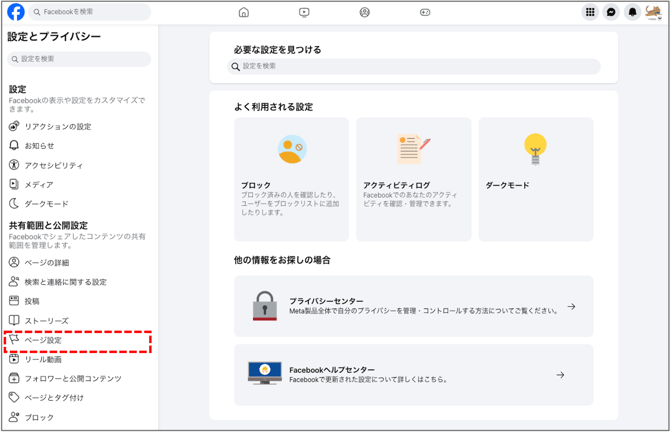This screenshot has height=432, width=670.
Task: Click the リアクションの設定 icon
Action: (14, 126)
